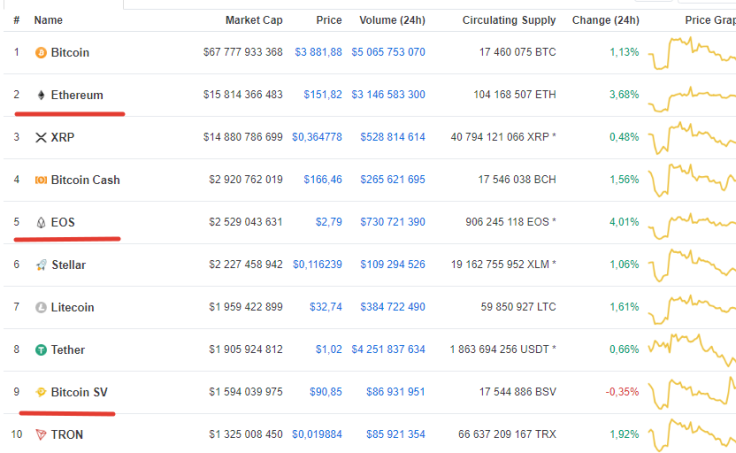Sort table by the # rank column
The height and width of the screenshot is (453, 736).
(x=16, y=20)
